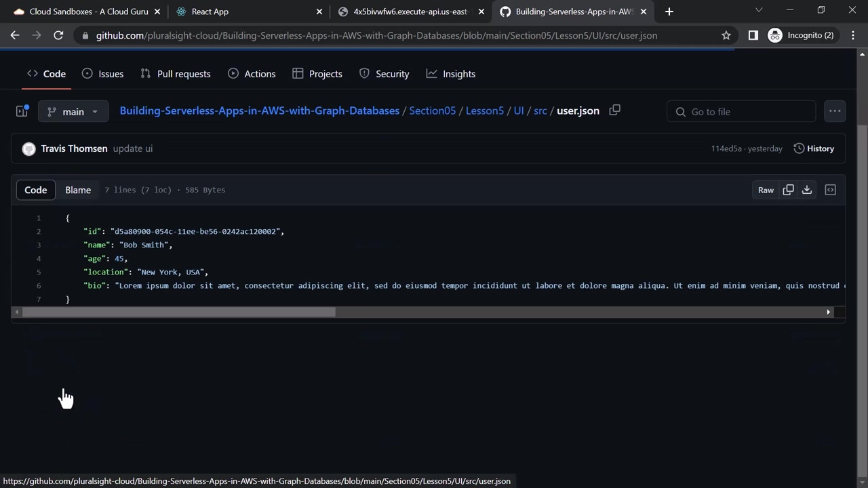868x488 pixels.
Task: Copy raw file contents icon
Action: (x=788, y=190)
